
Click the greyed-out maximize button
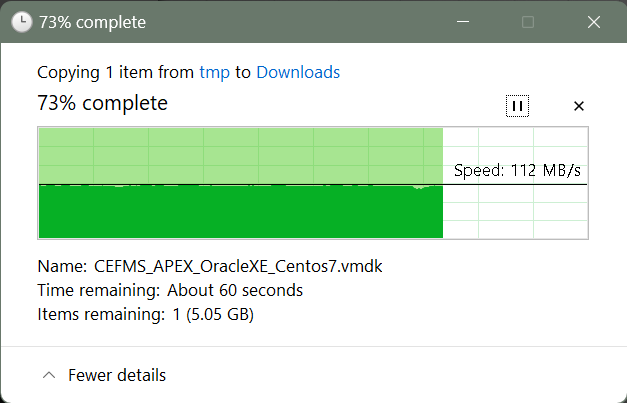pos(528,22)
